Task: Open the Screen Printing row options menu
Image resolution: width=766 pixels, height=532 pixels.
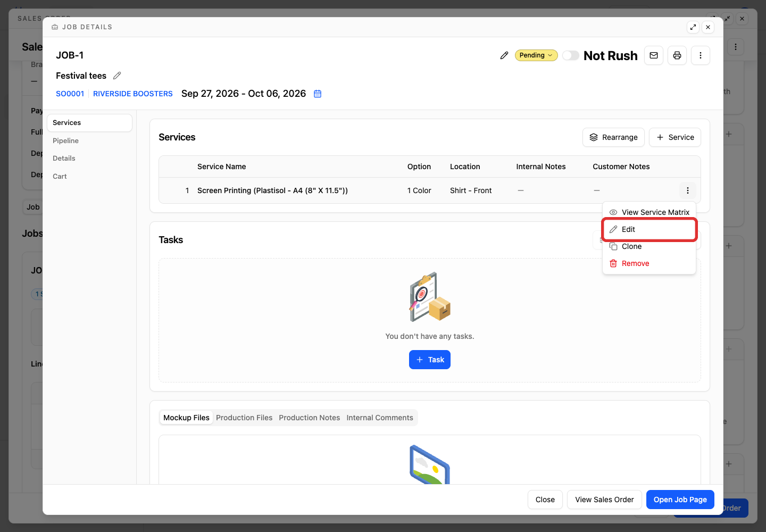Action: click(x=688, y=190)
